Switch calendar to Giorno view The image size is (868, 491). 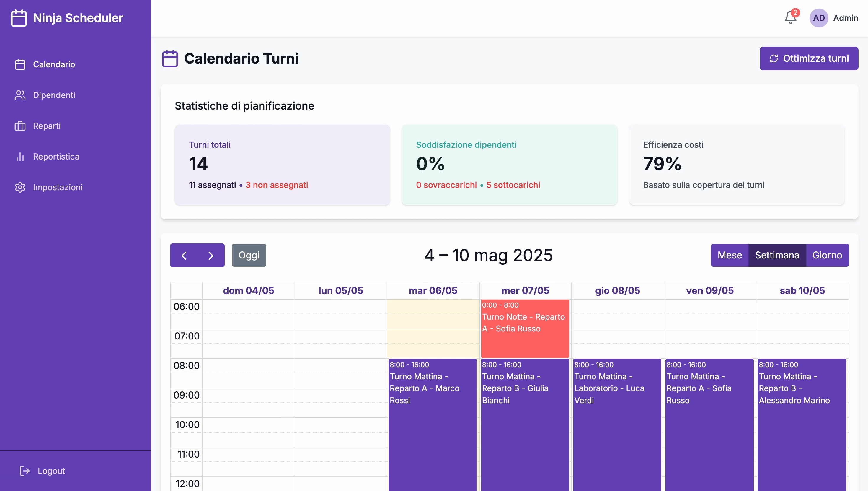(827, 255)
